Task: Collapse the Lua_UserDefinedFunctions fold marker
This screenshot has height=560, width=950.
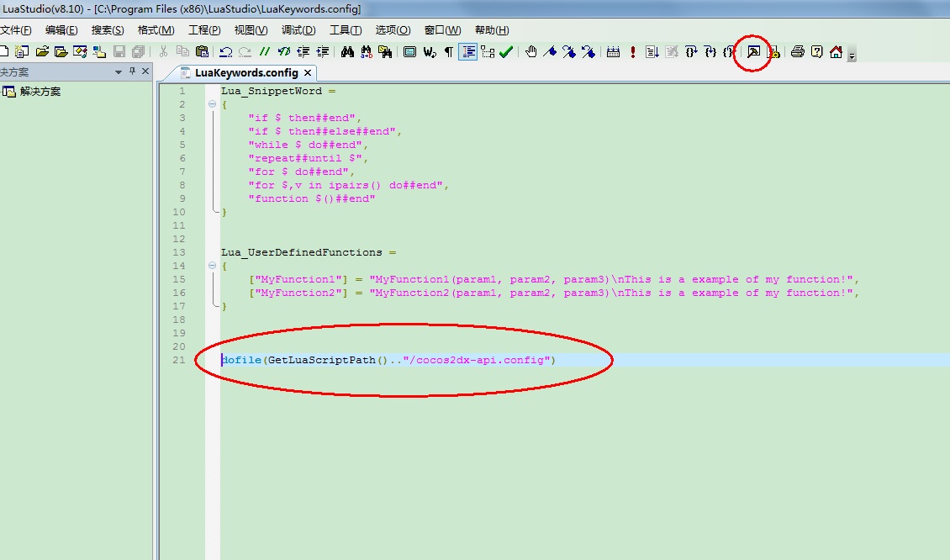Action: click(x=212, y=266)
